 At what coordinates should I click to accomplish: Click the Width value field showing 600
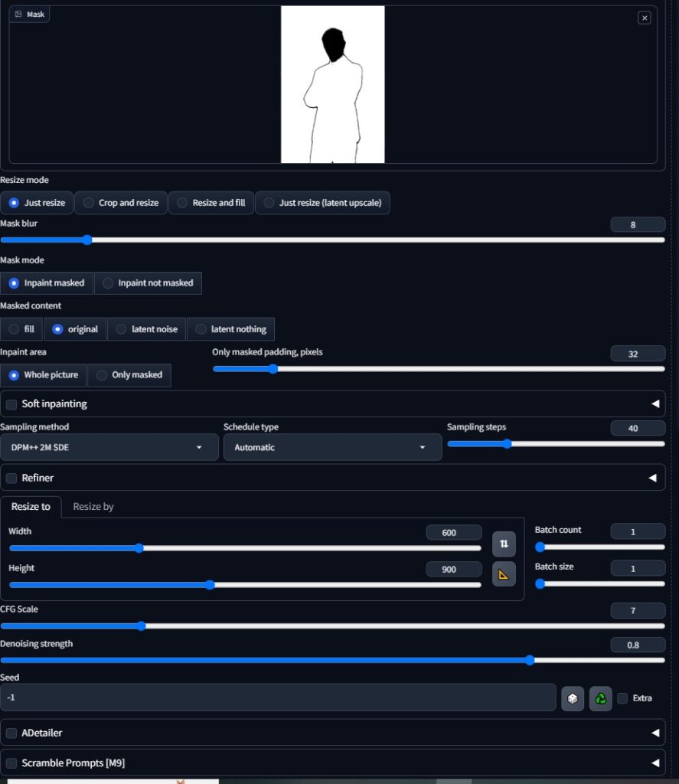click(454, 533)
